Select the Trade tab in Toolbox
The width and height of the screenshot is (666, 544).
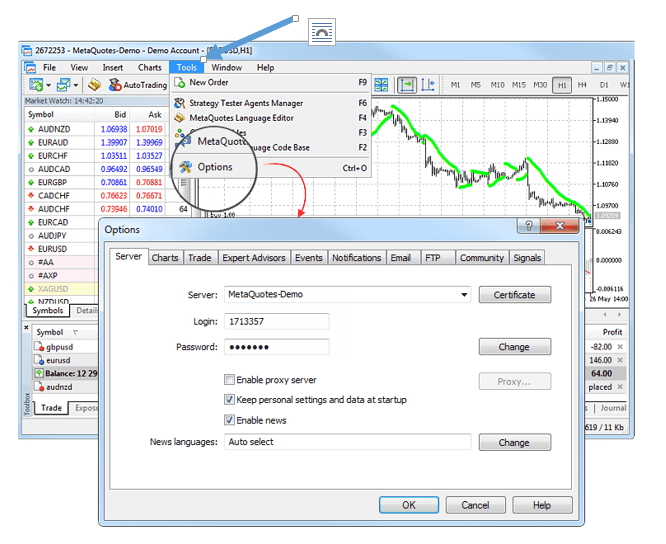[51, 408]
